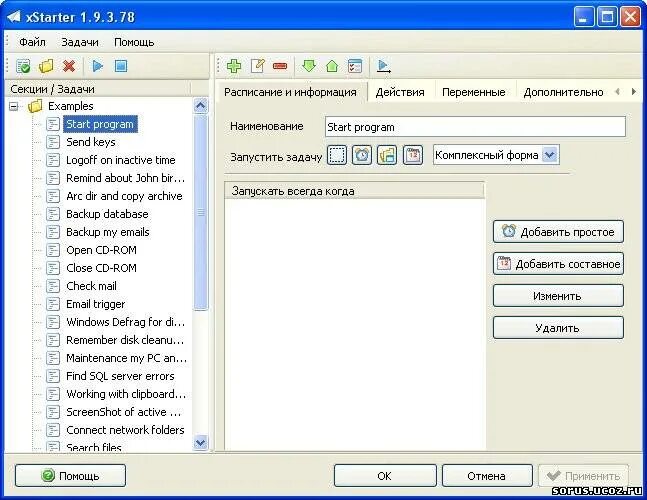
Task: Switch to the Дополнительно tab
Action: 563,92
